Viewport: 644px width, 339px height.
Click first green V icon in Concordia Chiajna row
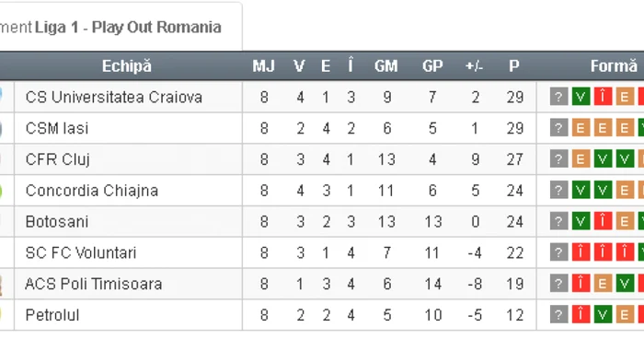[581, 191]
